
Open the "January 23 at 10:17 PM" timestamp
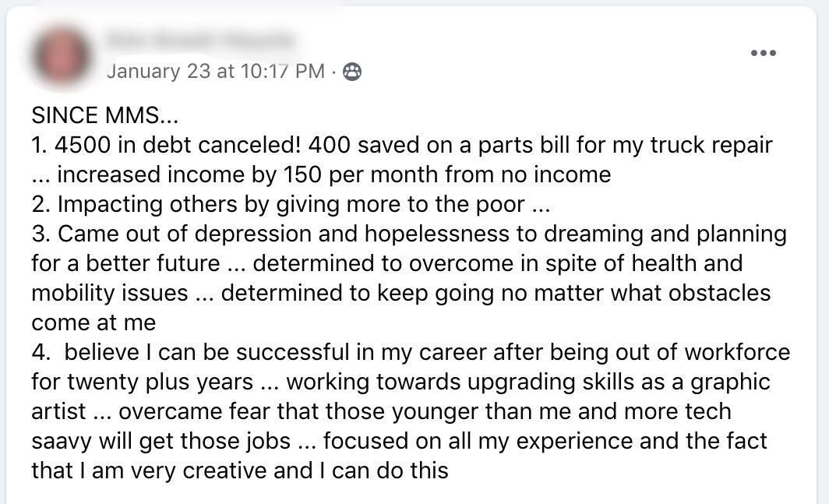(x=215, y=72)
